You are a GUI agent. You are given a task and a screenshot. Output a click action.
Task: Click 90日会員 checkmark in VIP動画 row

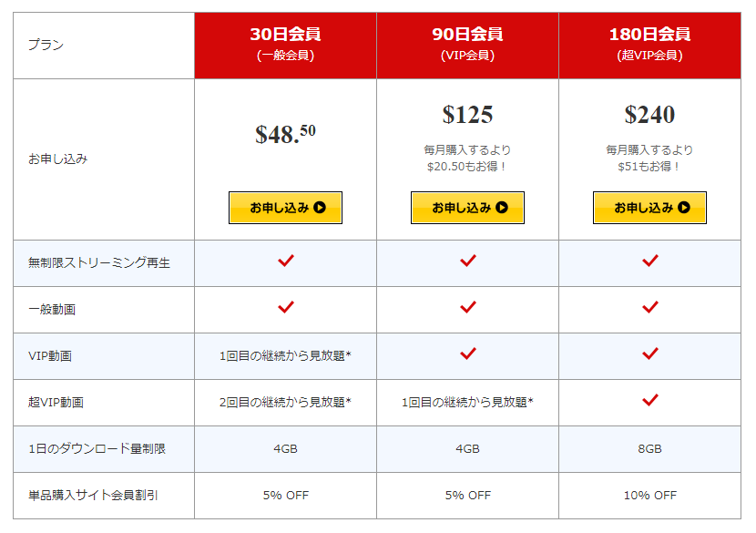(x=468, y=354)
